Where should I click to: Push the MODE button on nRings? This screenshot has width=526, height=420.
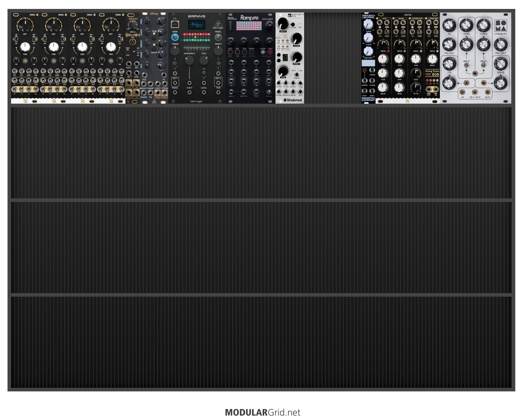click(154, 49)
